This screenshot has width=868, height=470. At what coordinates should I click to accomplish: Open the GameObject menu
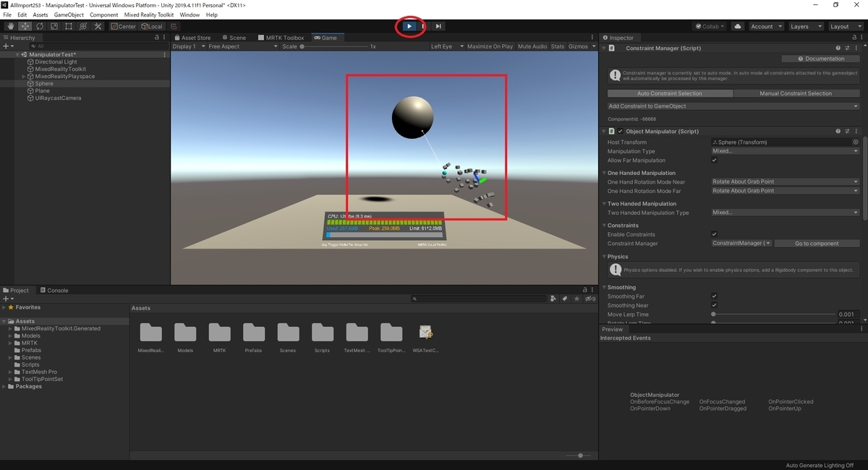click(x=69, y=14)
